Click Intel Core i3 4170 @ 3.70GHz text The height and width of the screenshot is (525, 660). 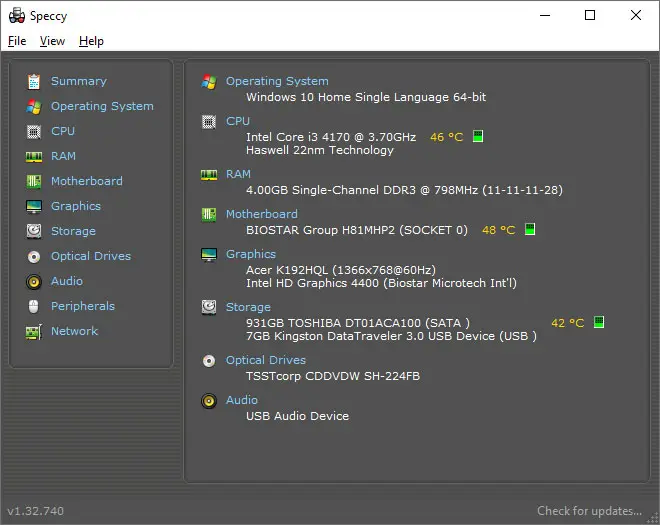coord(331,137)
